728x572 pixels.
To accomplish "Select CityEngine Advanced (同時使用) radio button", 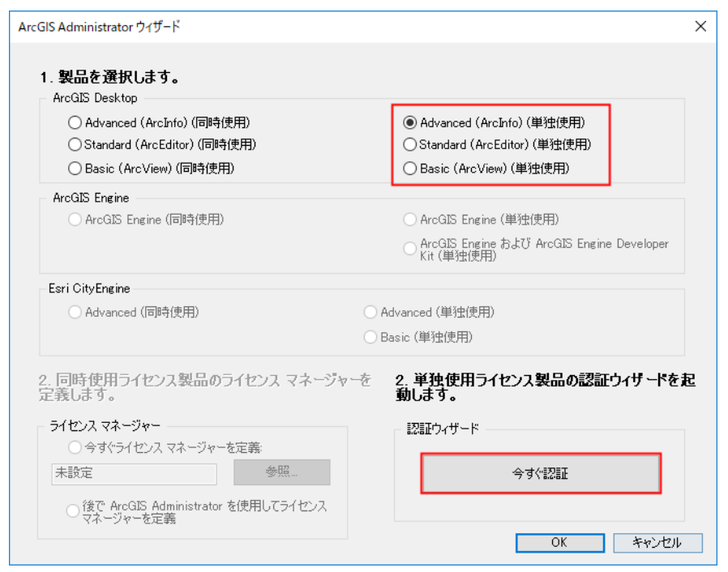I will coord(75,312).
